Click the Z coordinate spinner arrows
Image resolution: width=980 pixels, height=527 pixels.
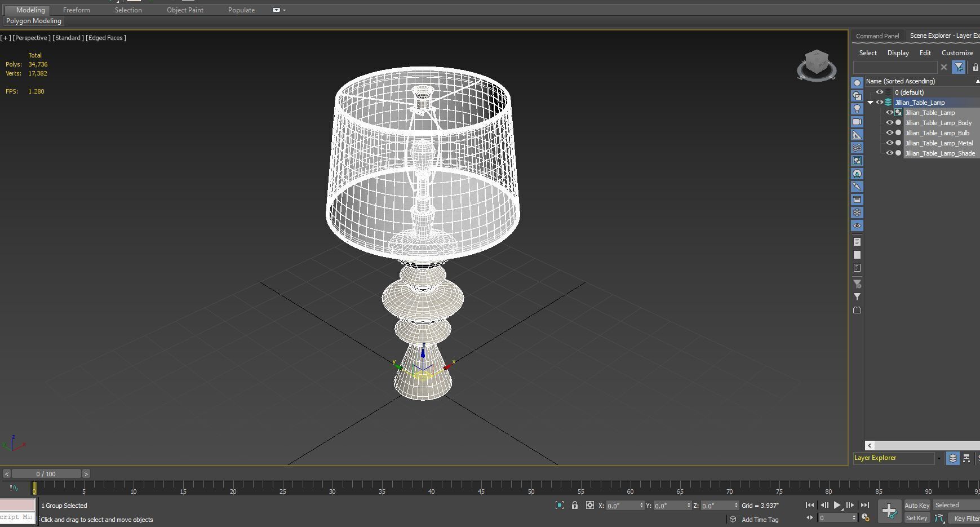[x=736, y=506]
